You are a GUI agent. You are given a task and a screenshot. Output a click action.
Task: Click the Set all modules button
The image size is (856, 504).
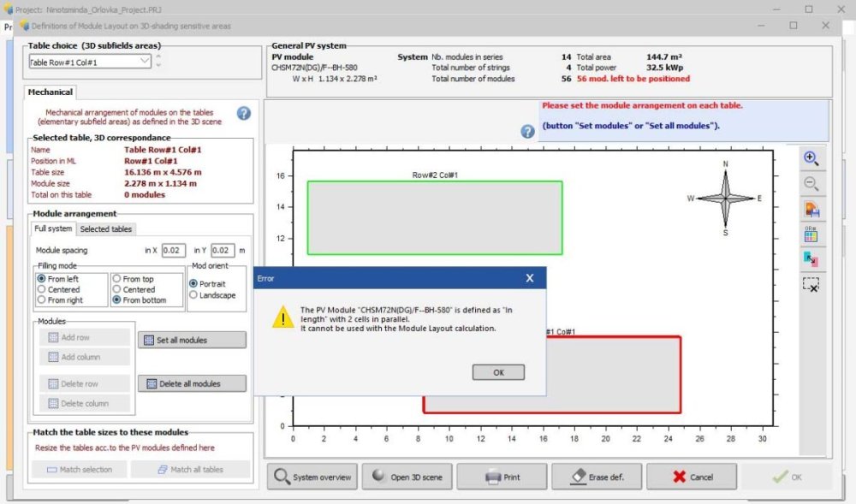[192, 340]
